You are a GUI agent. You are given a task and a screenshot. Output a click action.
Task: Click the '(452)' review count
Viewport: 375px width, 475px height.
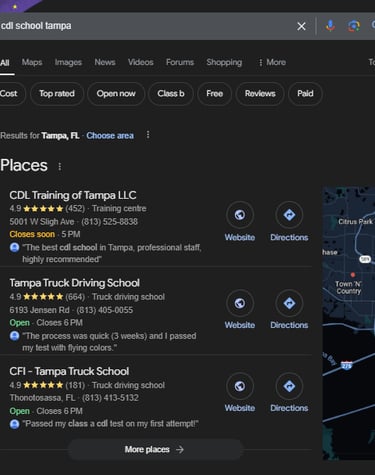[75, 209]
